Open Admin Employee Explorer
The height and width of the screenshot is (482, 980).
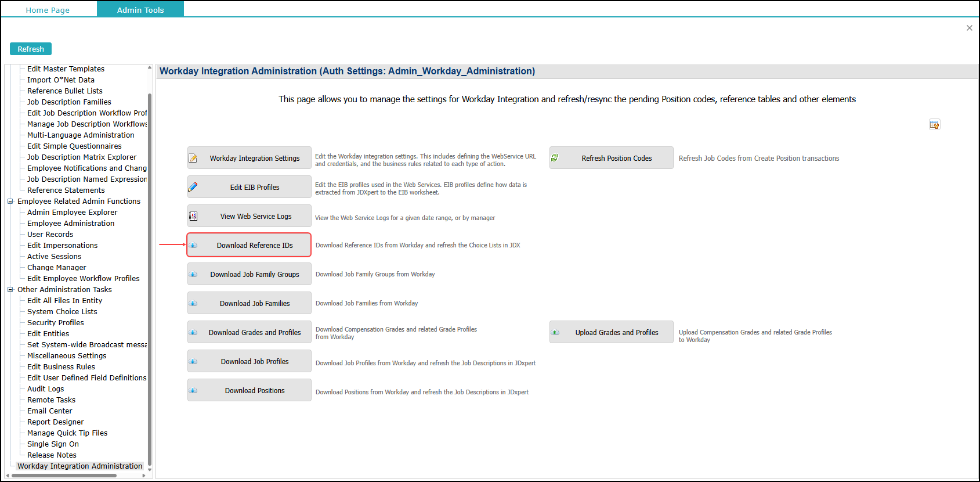[x=72, y=213]
